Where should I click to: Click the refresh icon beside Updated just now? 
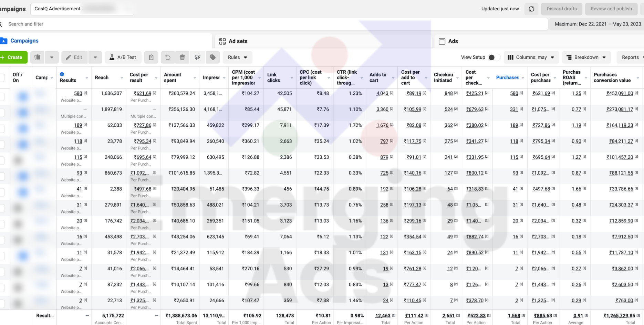(531, 9)
